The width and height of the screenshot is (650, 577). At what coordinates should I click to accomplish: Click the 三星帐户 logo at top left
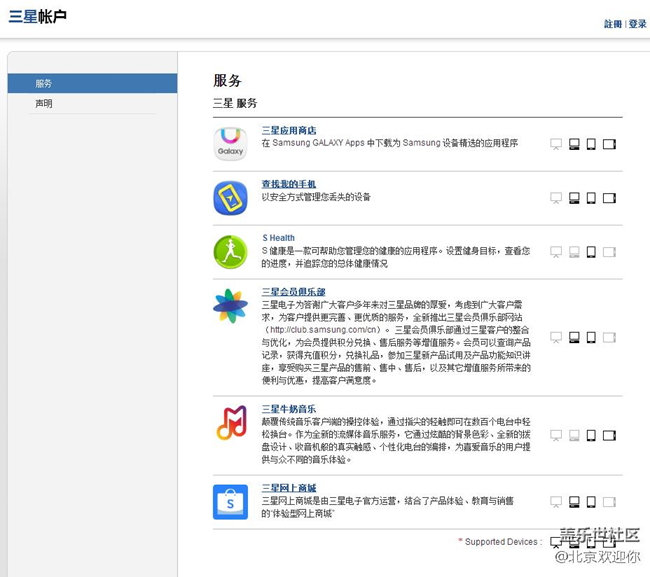[x=38, y=17]
